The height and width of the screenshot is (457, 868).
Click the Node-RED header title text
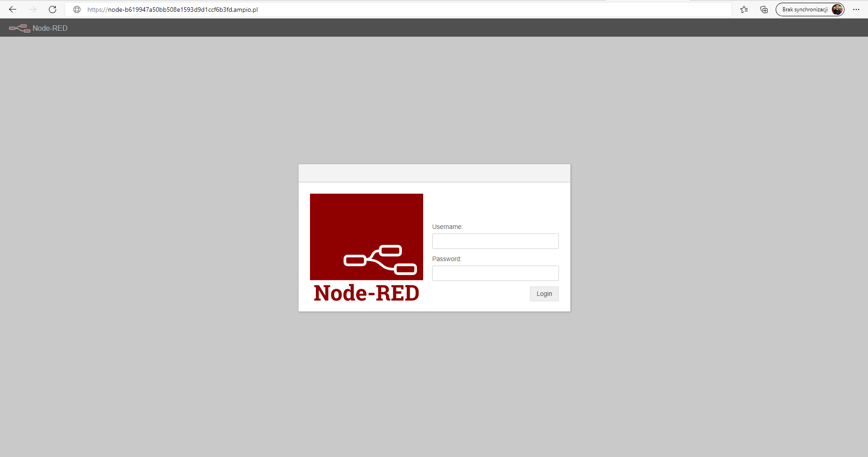coord(50,28)
